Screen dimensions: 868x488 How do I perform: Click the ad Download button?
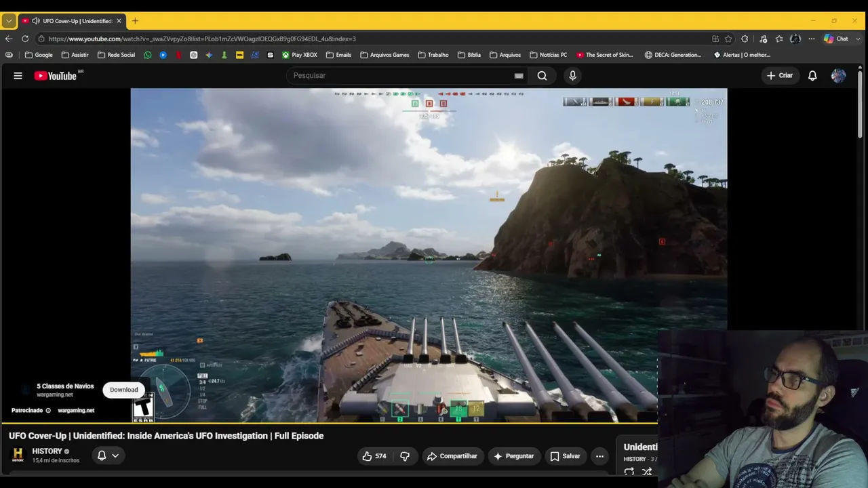point(124,390)
